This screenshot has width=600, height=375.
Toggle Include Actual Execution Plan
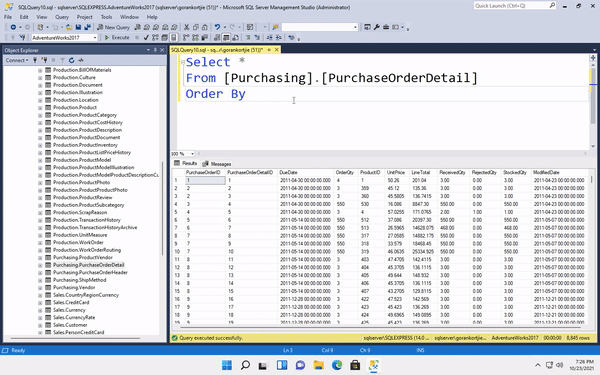186,38
